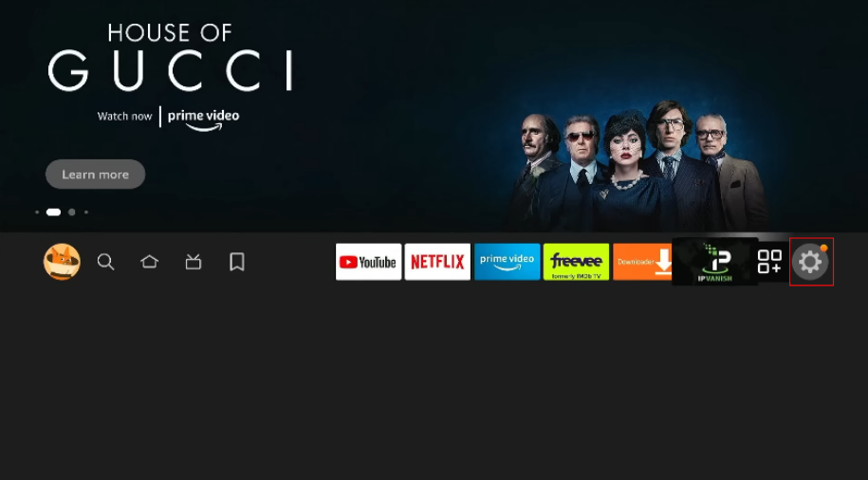Open the apps grid plus icon
Screen dimensions: 868x480
click(x=769, y=261)
